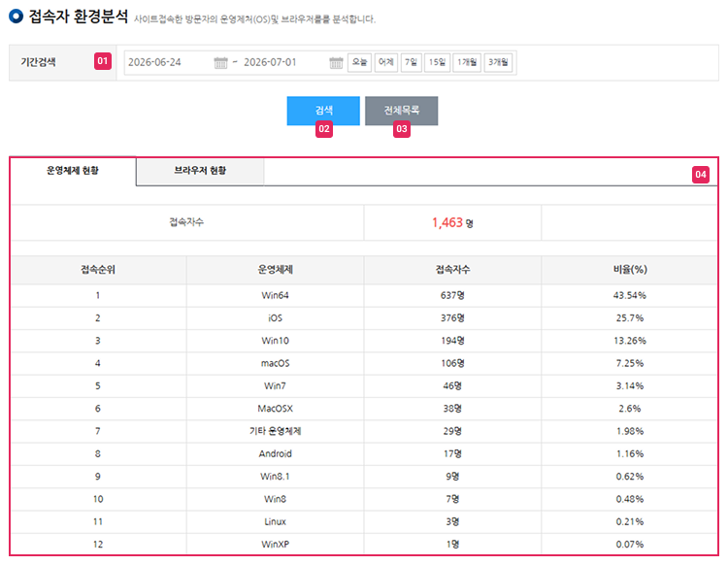The height and width of the screenshot is (565, 728).
Task: Select the Win7 operating system cell
Action: coord(276,386)
